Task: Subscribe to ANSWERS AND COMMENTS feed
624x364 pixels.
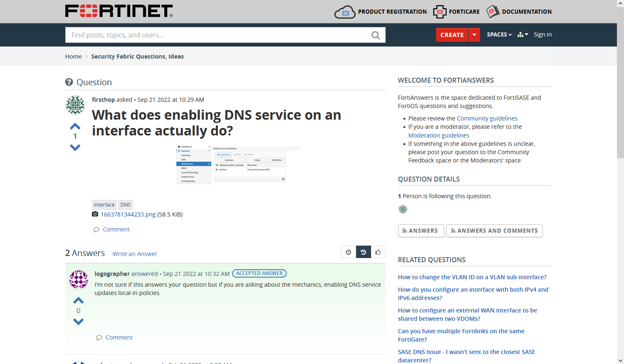Action: coord(495,231)
